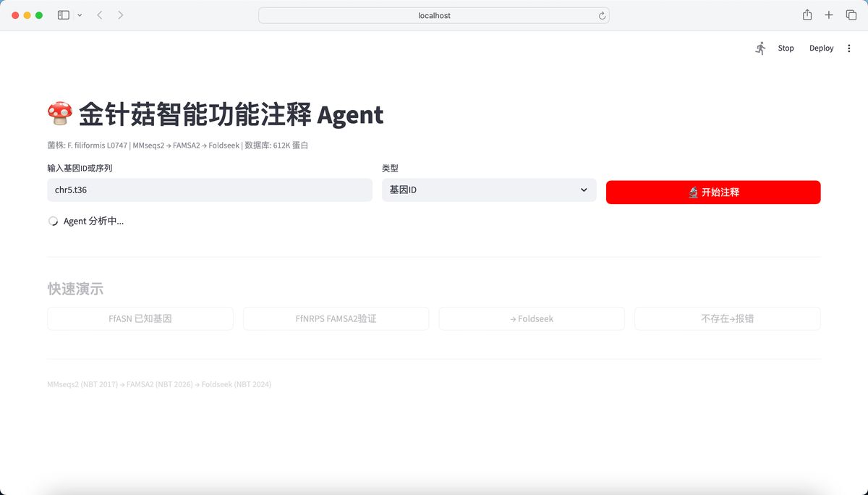Click the 快速演示 heading
The height and width of the screenshot is (495, 868).
point(75,289)
